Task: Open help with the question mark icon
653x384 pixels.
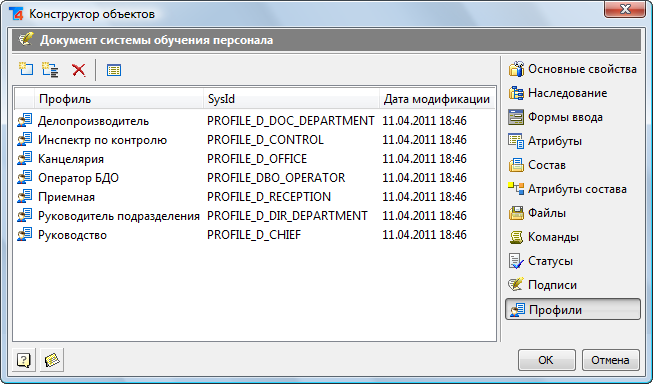Action: [x=24, y=360]
